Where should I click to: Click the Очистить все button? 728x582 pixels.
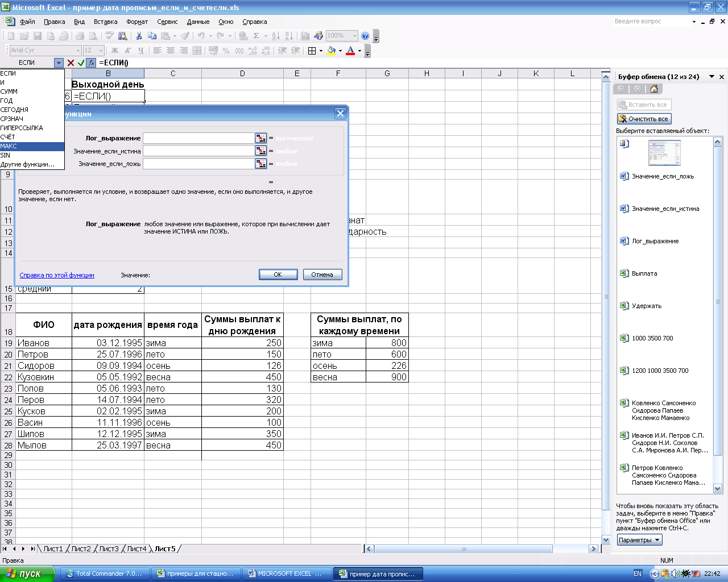pyautogui.click(x=644, y=119)
